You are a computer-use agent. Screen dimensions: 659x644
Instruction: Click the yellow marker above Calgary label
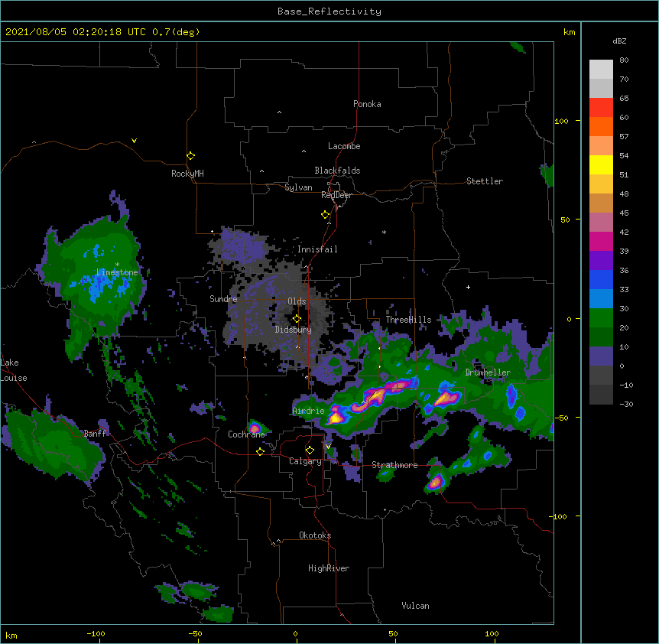pos(310,450)
